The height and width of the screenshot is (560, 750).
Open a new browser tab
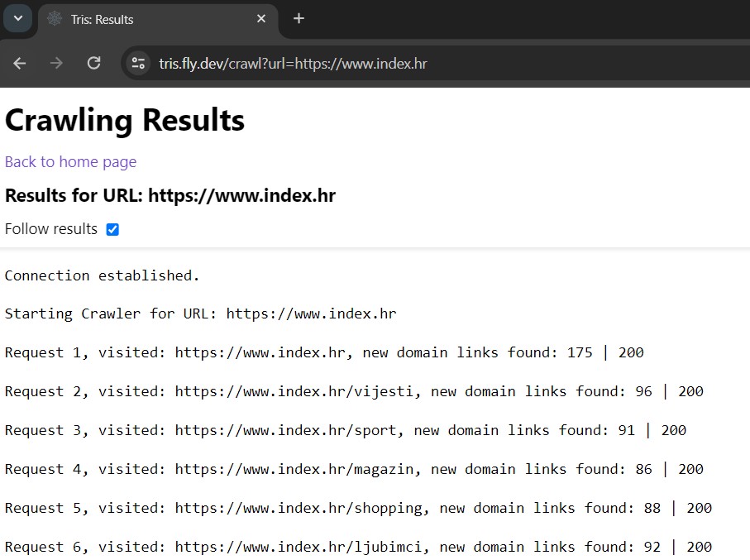tap(299, 19)
